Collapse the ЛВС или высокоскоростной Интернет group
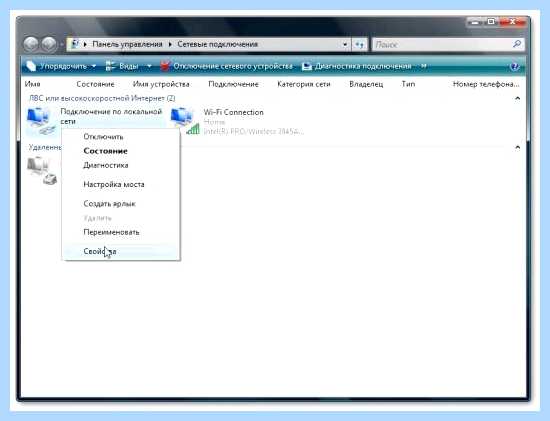The height and width of the screenshot is (421, 550). click(517, 99)
